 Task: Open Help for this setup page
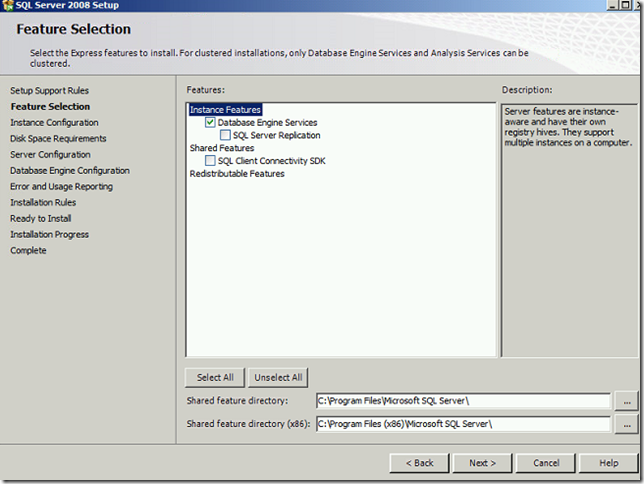(609, 463)
